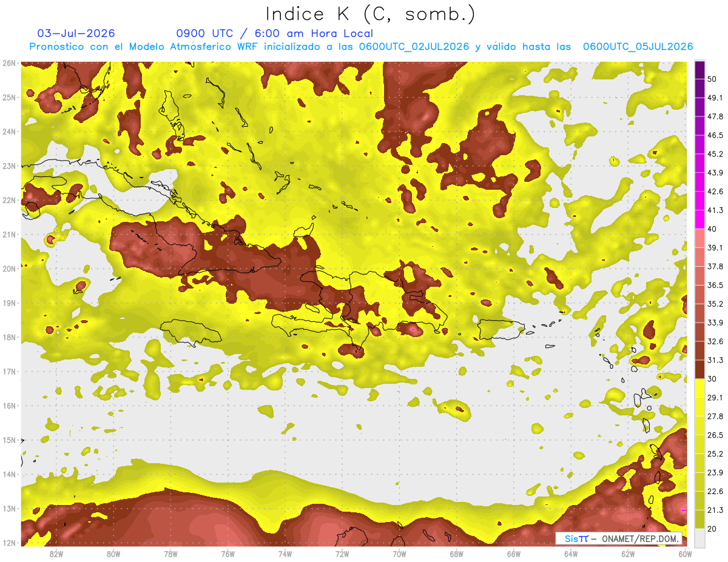Click the gray colorbar segment below 20
Image resolution: width=728 pixels, height=562 pixels.
point(699,538)
